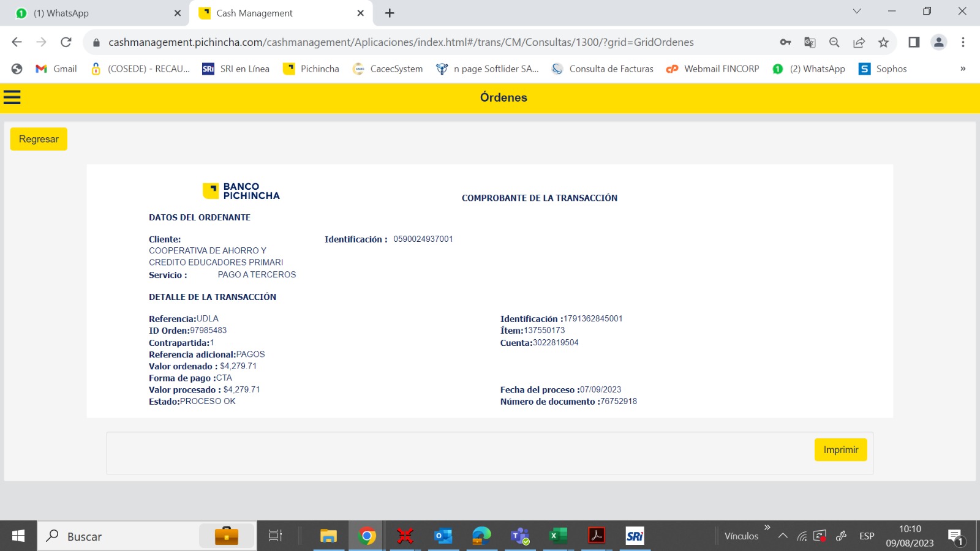Switch to the WhatsApp tab
This screenshot has height=551, width=980.
pos(95,13)
